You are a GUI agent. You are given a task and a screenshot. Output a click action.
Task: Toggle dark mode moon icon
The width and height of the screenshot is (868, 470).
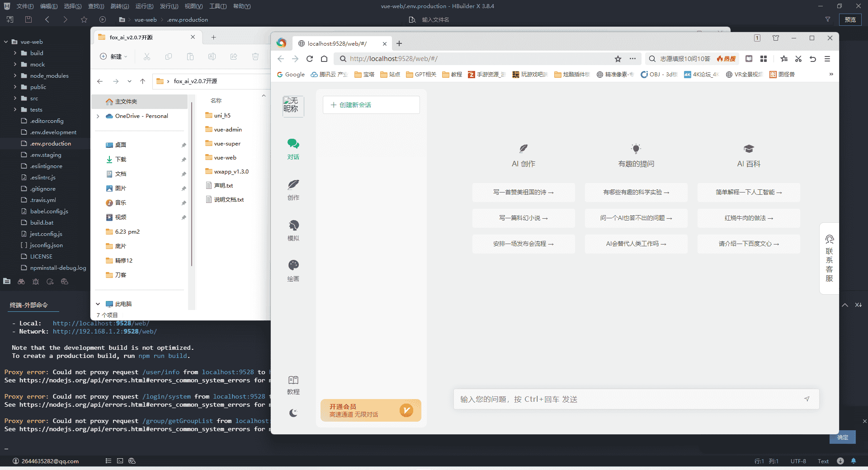point(293,413)
